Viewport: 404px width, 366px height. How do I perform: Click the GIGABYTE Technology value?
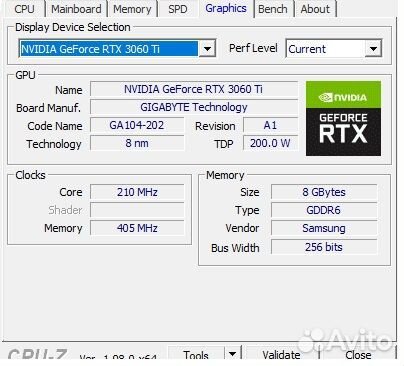194,107
